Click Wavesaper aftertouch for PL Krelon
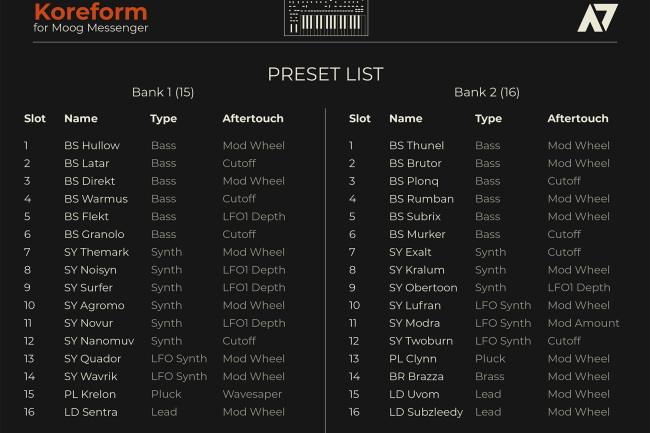Screen dimensions: 650x433 click(x=252, y=394)
